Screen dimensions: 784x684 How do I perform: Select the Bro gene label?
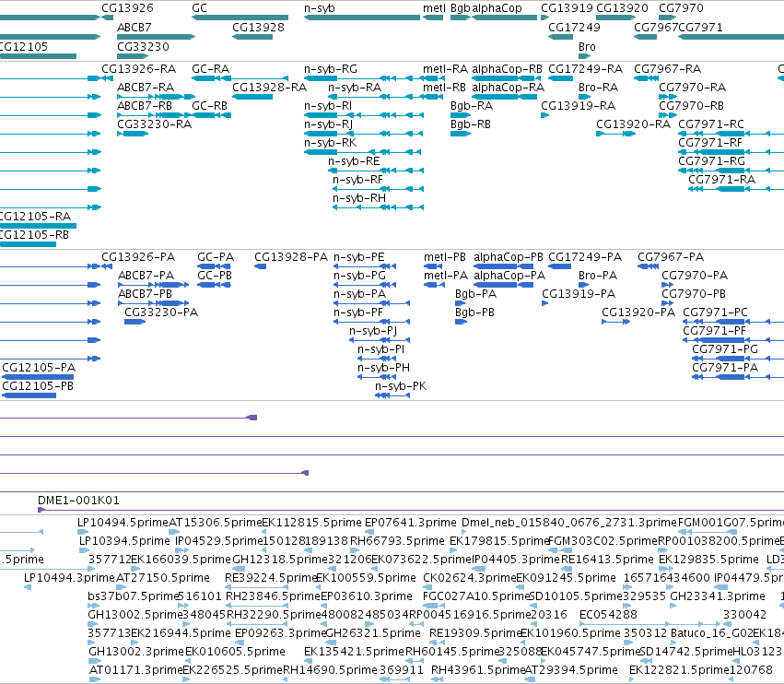587,46
